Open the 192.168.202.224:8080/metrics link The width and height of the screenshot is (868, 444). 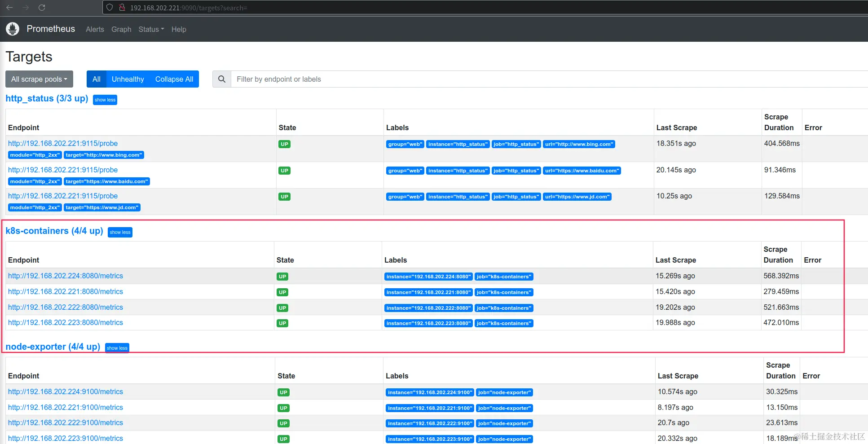(66, 276)
